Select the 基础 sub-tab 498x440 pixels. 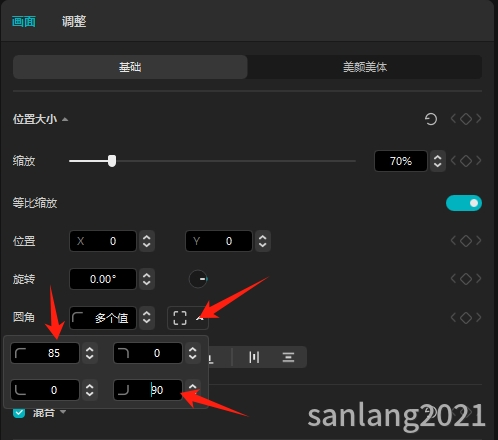(130, 67)
